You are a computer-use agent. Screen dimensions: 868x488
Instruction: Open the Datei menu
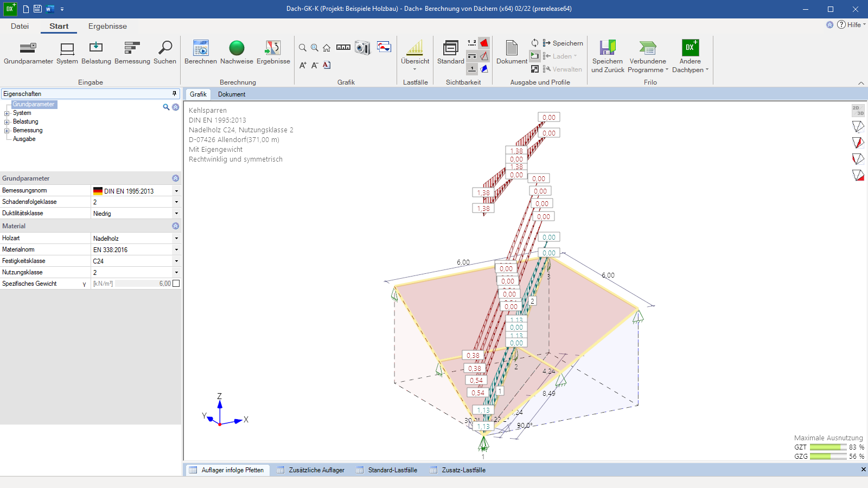point(20,26)
